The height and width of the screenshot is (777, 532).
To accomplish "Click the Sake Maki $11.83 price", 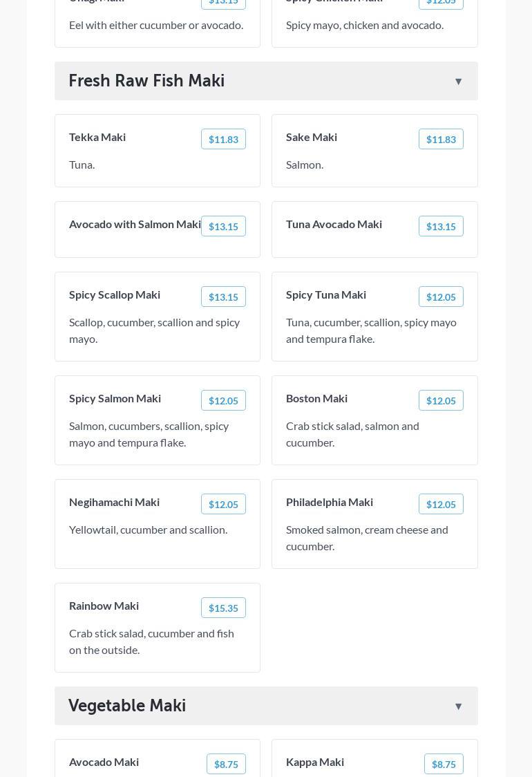I will click(441, 140).
